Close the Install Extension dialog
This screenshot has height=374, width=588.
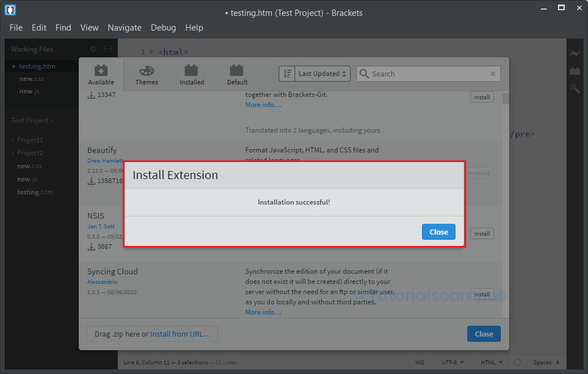tap(438, 232)
